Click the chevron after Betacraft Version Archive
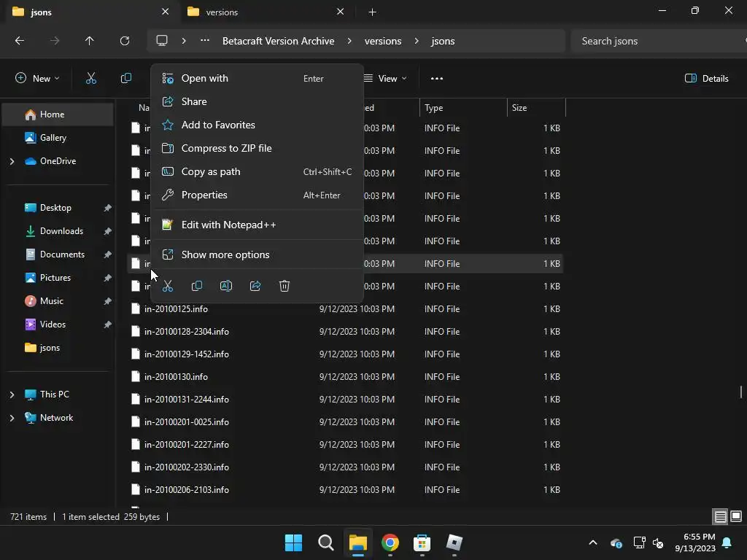This screenshot has width=747, height=560. (349, 41)
